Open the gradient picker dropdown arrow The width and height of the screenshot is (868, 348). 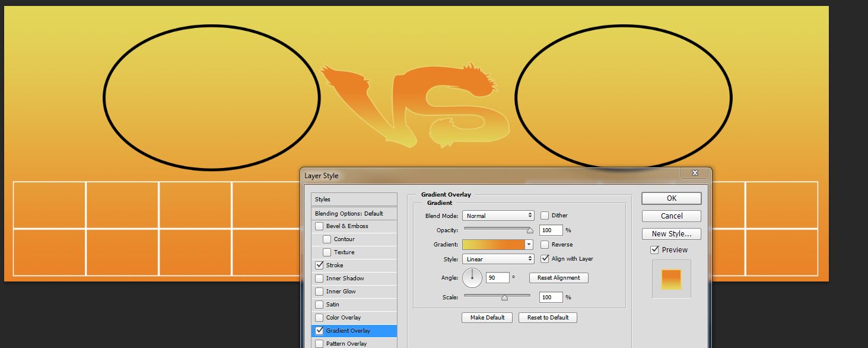[x=529, y=245]
